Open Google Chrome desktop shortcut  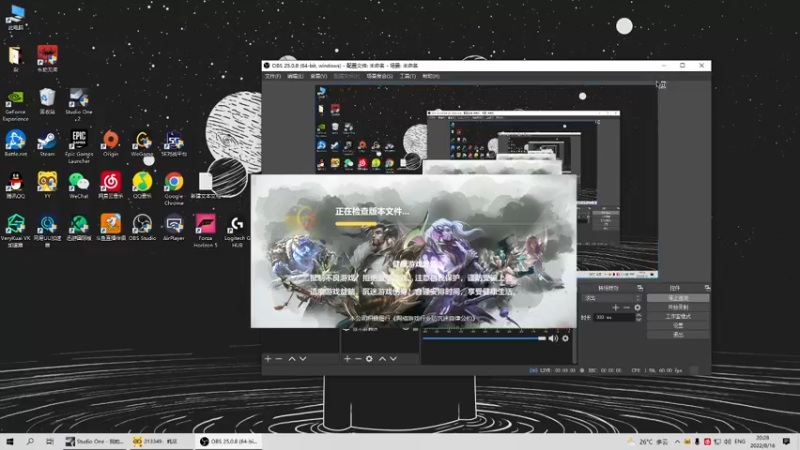pyautogui.click(x=173, y=188)
